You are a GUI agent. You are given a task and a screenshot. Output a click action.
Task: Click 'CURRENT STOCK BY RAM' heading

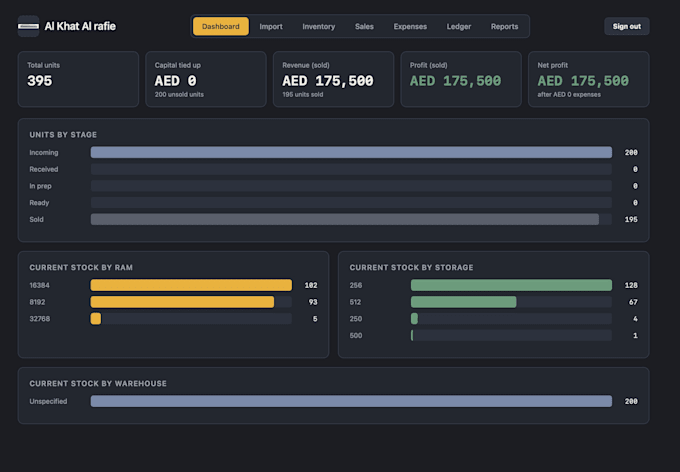pyautogui.click(x=81, y=267)
